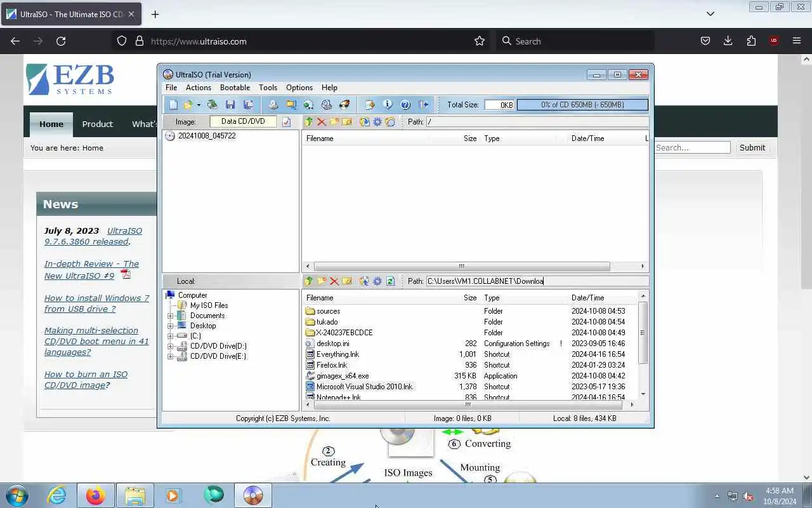Viewport: 812px width, 508px height.
Task: Click the image properties checkmark icon beside Data CD/DVD
Action: 286,122
